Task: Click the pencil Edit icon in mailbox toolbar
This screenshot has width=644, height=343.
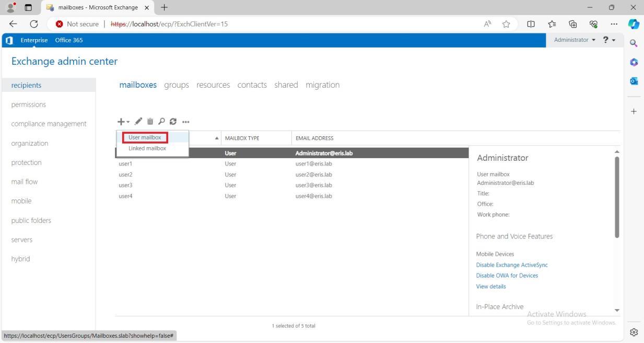Action: click(x=138, y=122)
